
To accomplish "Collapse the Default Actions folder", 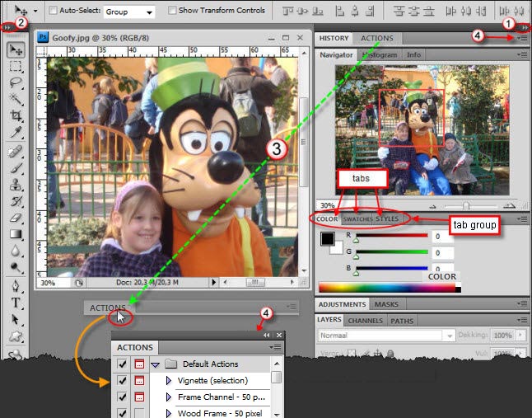I will pyautogui.click(x=156, y=364).
